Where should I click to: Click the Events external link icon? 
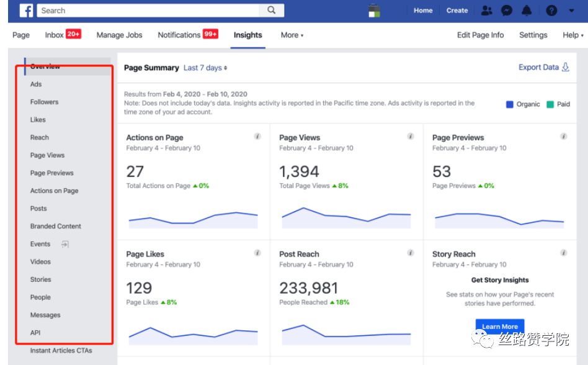click(x=65, y=244)
